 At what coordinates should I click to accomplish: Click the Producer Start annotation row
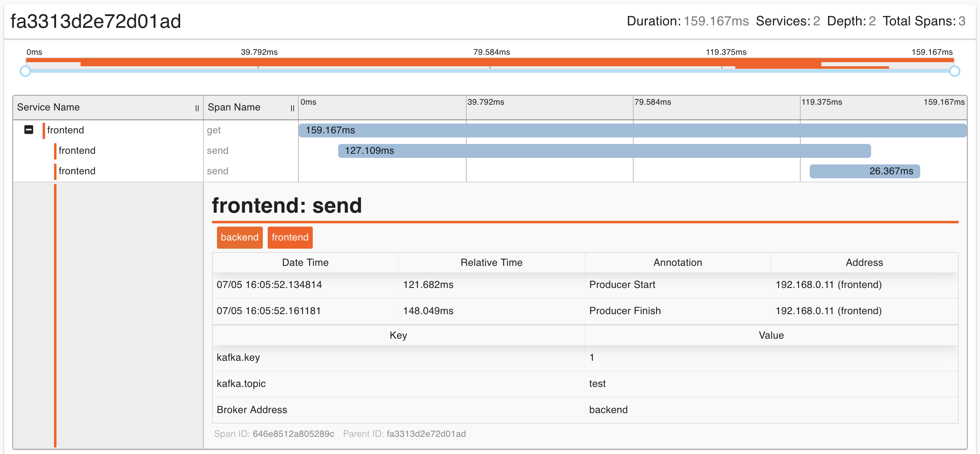pyautogui.click(x=622, y=285)
